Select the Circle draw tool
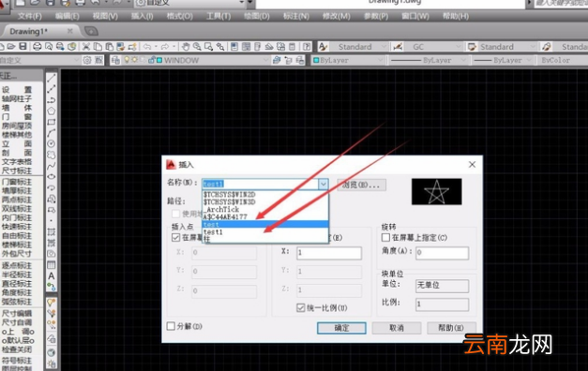Image resolution: width=588 pixels, height=371 pixels. (x=52, y=143)
